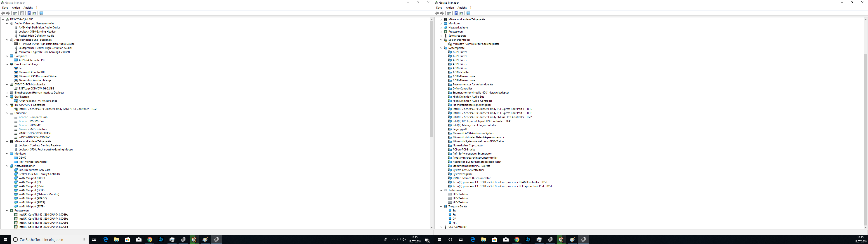This screenshot has width=868, height=244.
Task: Open the Aktion menu in the left window
Action: click(16, 7)
